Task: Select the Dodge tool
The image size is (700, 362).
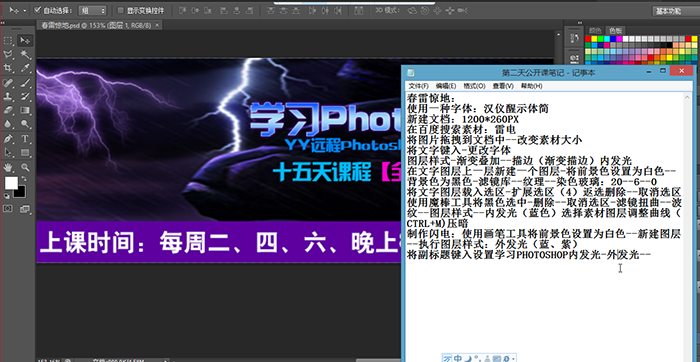Action: (25, 124)
